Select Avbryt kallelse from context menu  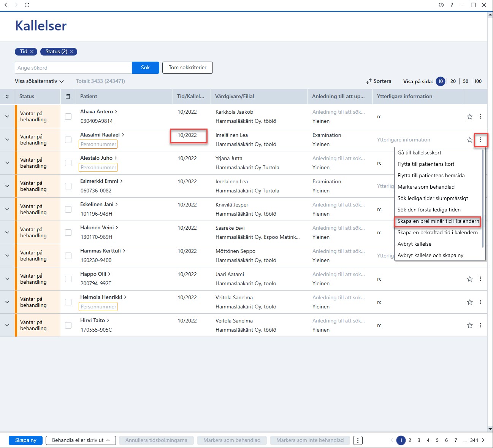point(414,244)
